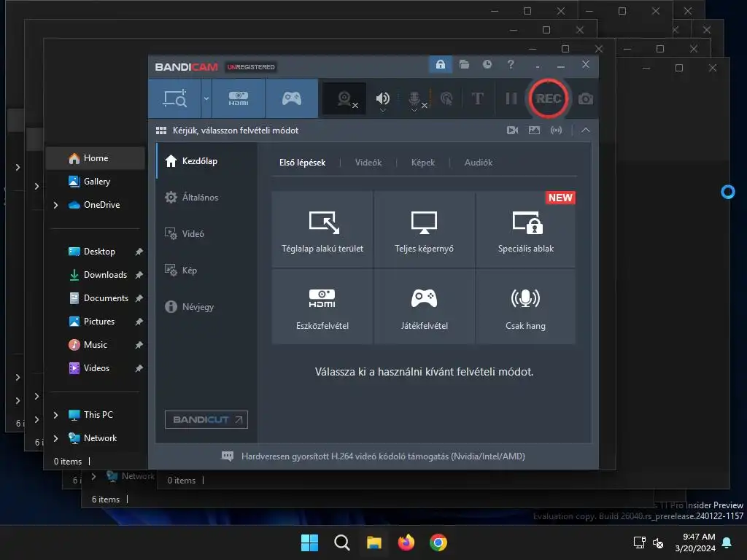Launch Firefox from taskbar
The image size is (747, 560).
(406, 542)
